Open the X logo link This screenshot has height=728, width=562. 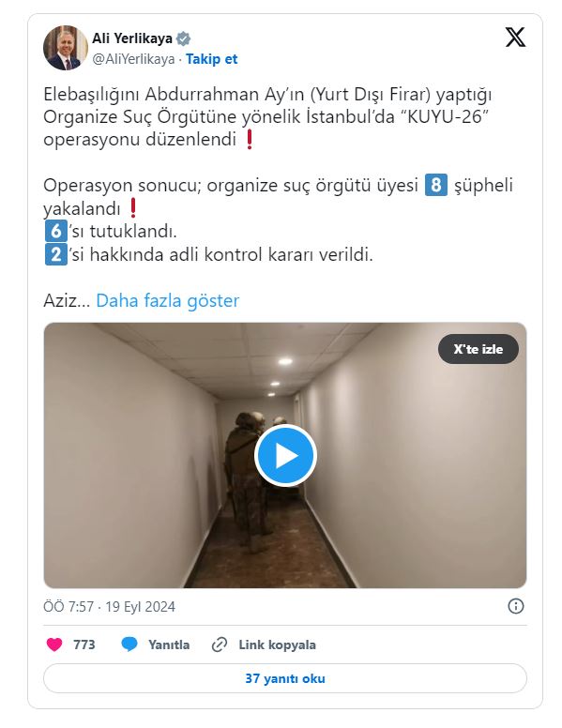click(x=515, y=38)
